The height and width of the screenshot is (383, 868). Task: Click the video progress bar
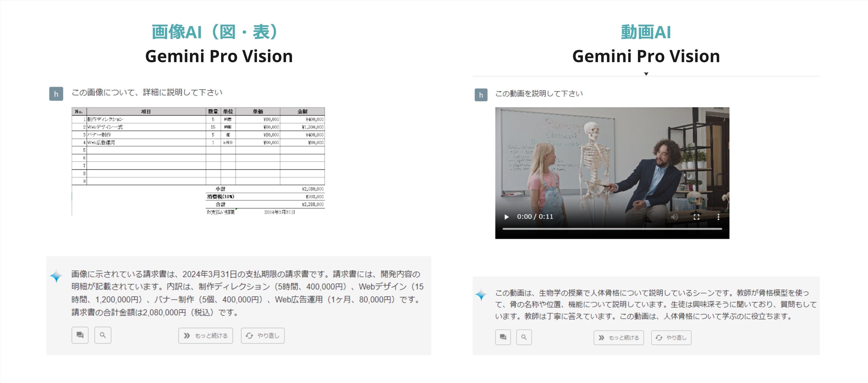coord(612,229)
